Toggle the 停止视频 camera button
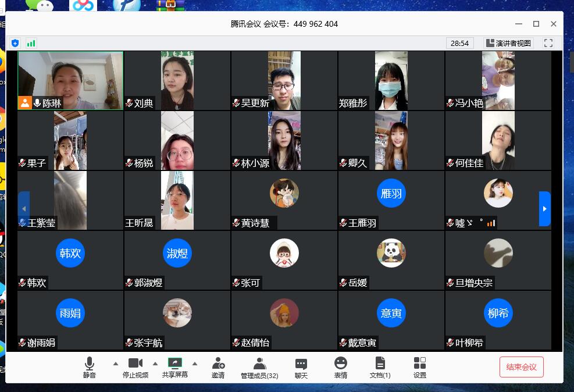 coord(136,364)
